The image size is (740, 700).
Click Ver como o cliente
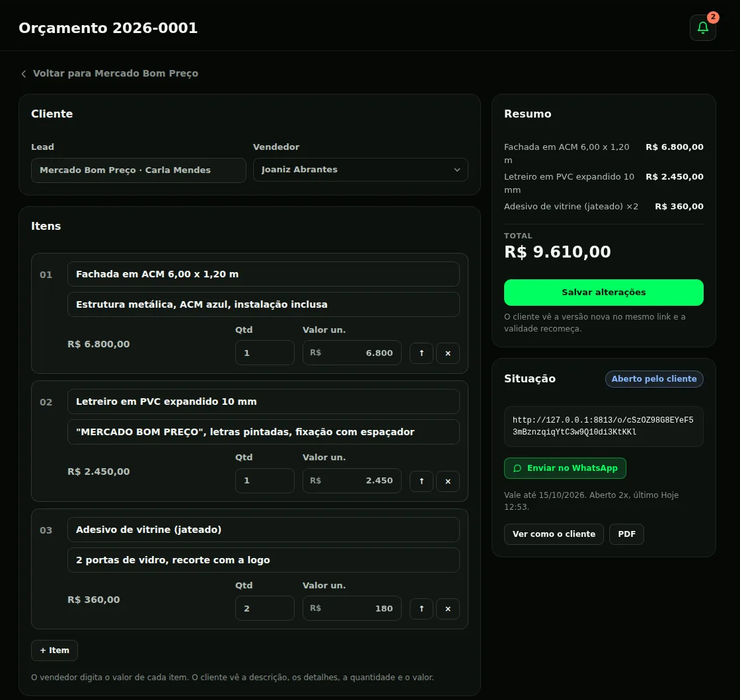553,534
